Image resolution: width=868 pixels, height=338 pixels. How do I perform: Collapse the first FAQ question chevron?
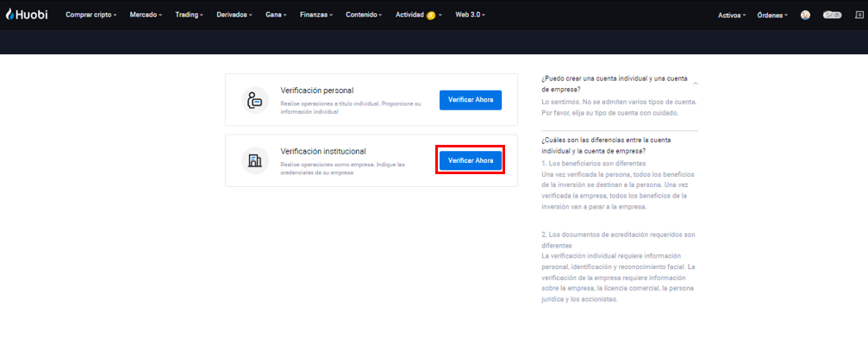coord(696,83)
